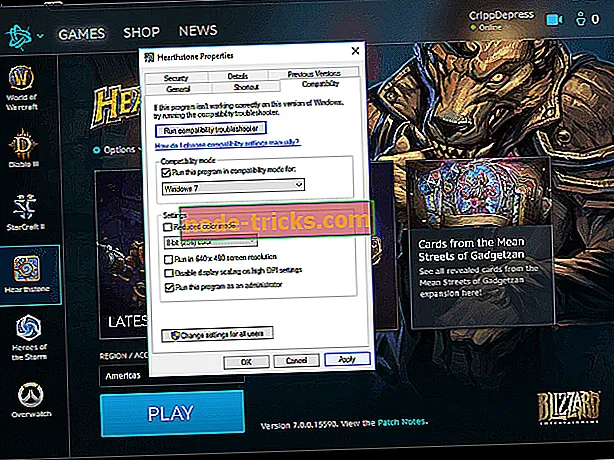Click the Apply button
The width and height of the screenshot is (614, 460).
point(347,359)
